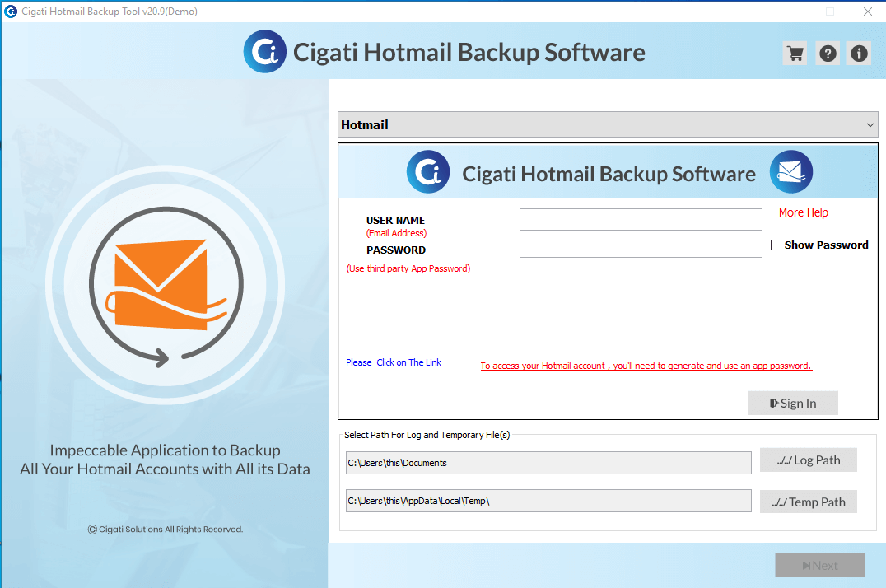886x588 pixels.
Task: Click the blue envelope icon in login panel
Action: point(791,172)
